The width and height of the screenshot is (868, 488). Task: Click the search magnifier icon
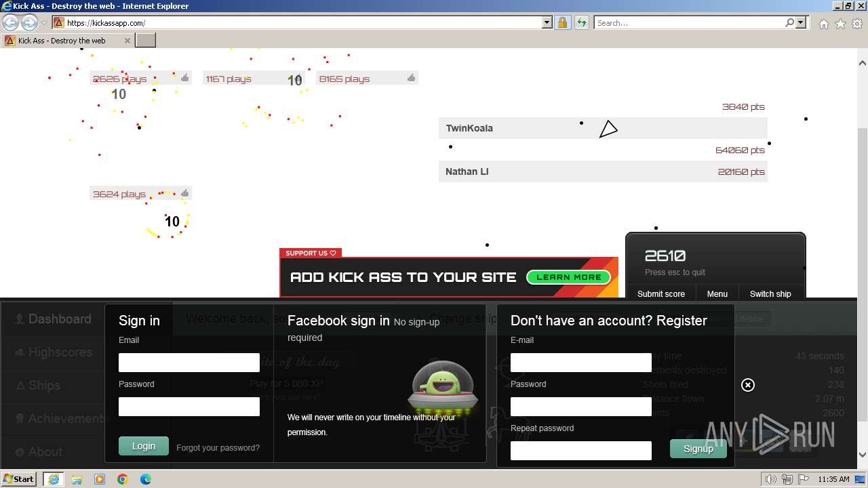[x=789, y=22]
